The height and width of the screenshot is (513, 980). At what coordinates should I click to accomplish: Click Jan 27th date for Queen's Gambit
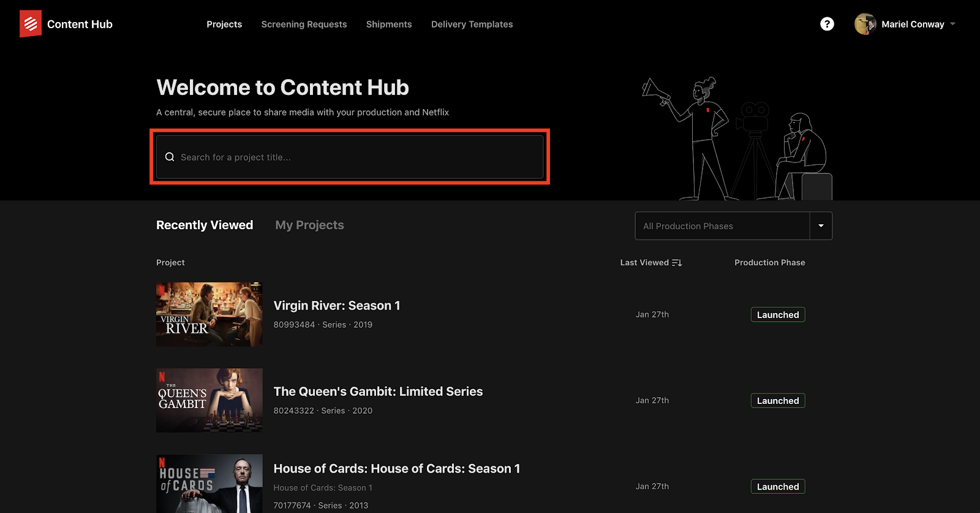tap(652, 400)
